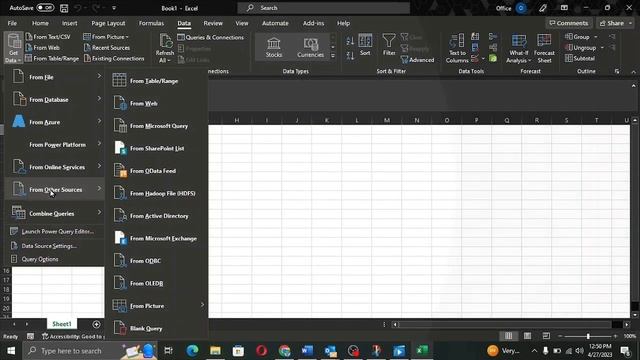640x360 pixels.
Task: Open the Ungroup dropdown
Action: tap(584, 48)
